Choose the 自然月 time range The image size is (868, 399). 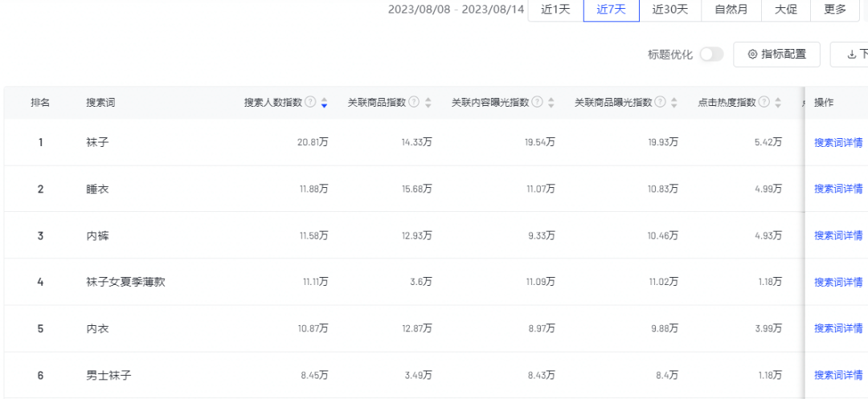[x=731, y=10]
